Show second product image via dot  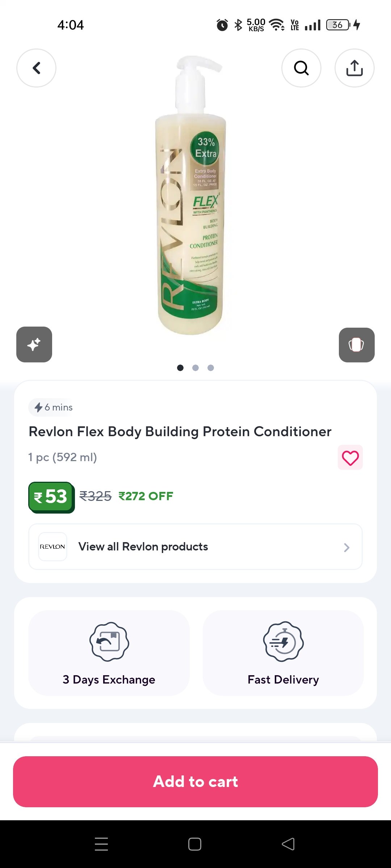[x=195, y=368]
